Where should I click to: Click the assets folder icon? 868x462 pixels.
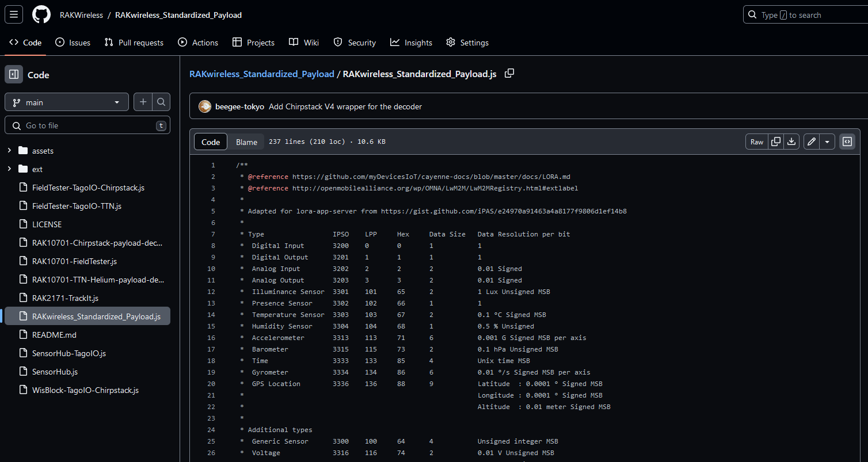23,151
